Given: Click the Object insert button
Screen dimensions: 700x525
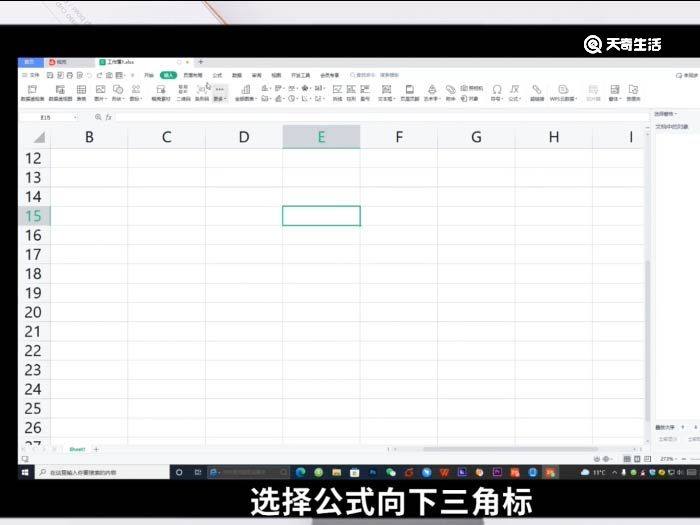Looking at the screenshot, I should 469,99.
